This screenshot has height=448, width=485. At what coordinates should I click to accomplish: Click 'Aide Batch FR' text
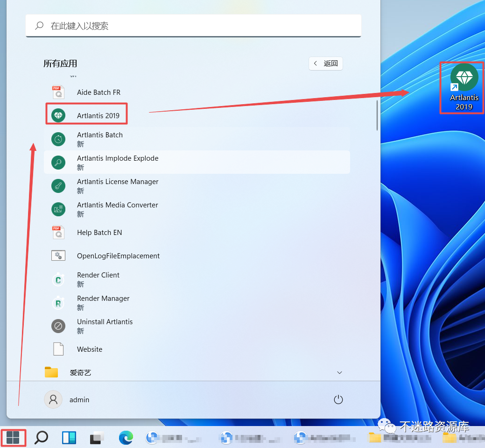click(98, 92)
